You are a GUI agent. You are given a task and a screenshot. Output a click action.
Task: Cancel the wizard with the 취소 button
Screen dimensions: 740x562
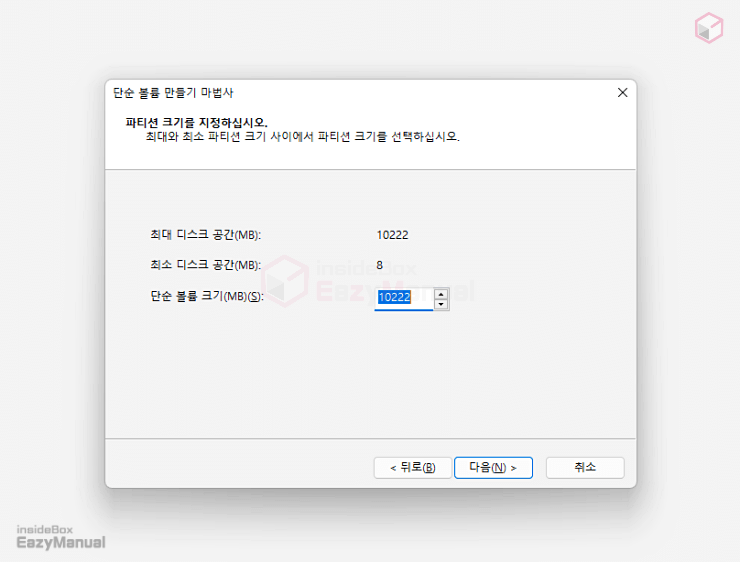tap(585, 467)
